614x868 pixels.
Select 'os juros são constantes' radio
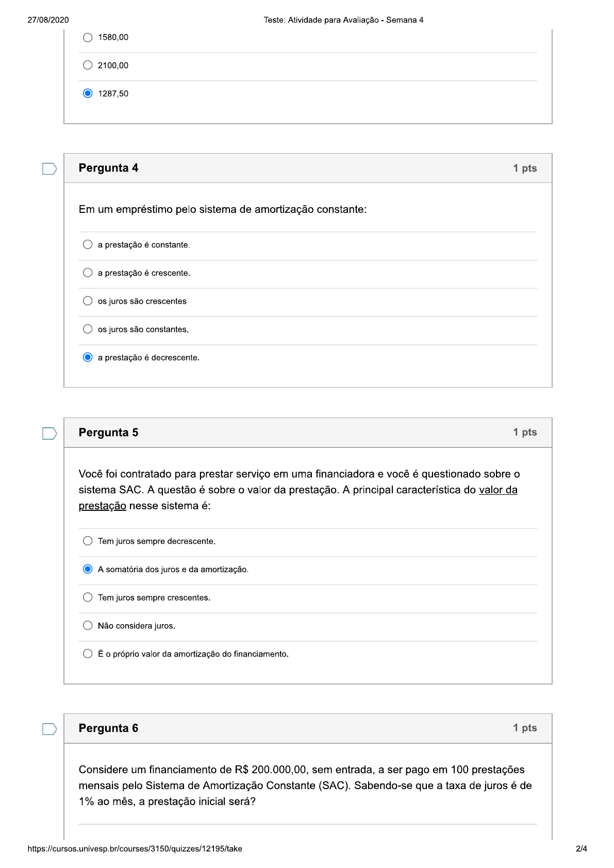[x=88, y=329]
